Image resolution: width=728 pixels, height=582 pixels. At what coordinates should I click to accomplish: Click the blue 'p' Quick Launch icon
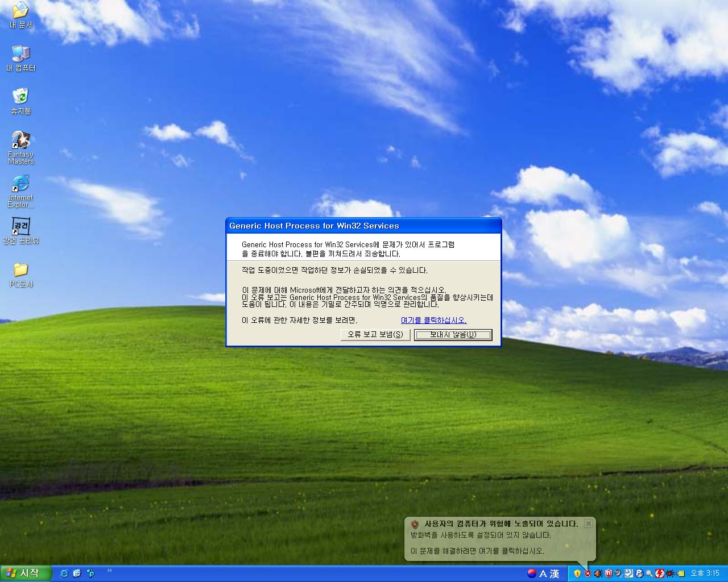(90, 573)
